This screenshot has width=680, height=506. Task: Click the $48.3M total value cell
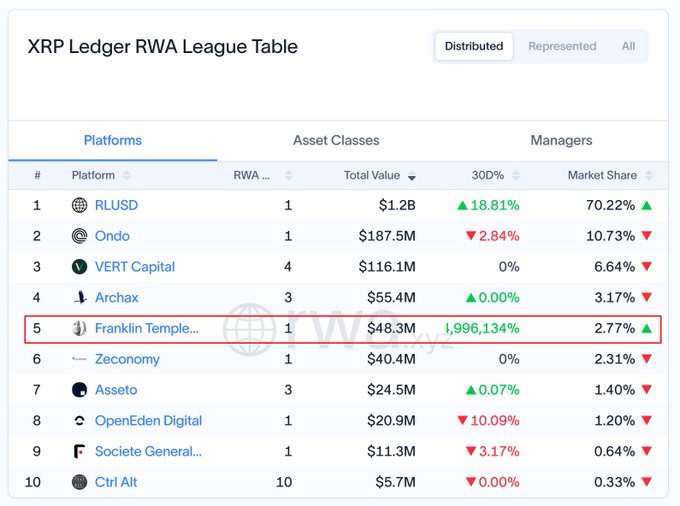pos(391,328)
